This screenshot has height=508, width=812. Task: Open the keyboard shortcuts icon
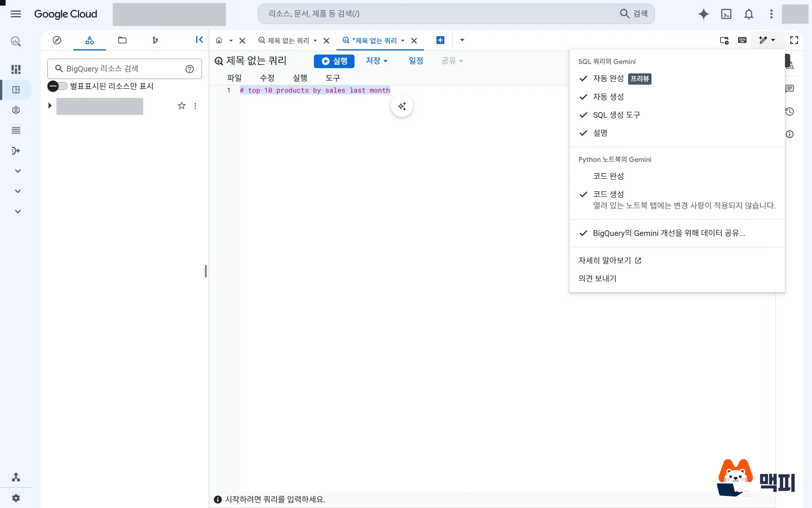(x=742, y=40)
